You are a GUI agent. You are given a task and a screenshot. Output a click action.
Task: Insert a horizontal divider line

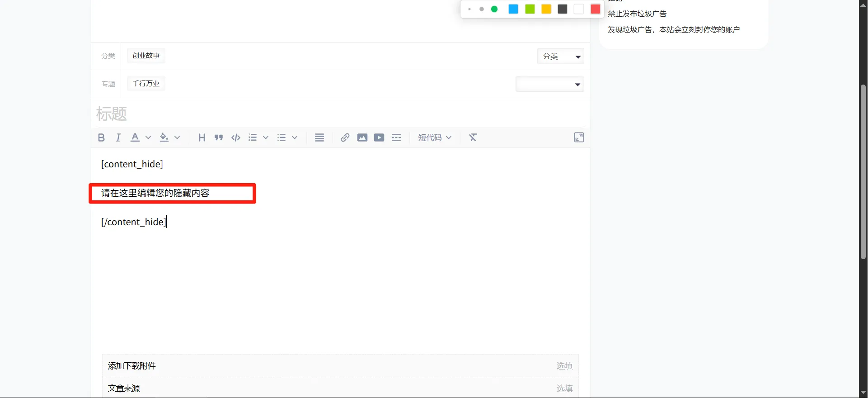[x=396, y=137]
